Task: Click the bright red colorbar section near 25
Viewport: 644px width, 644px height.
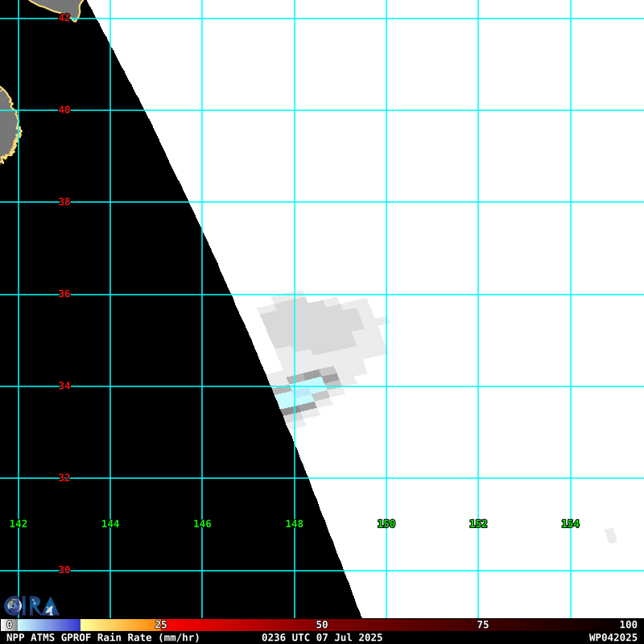Action: click(185, 625)
